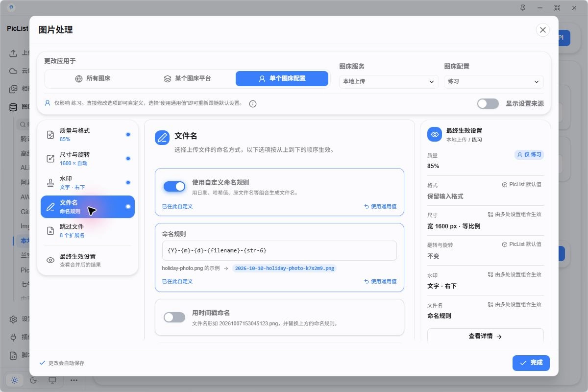Click the 文字 · 右下 value in summary
This screenshot has width=588, height=392.
coord(442,286)
